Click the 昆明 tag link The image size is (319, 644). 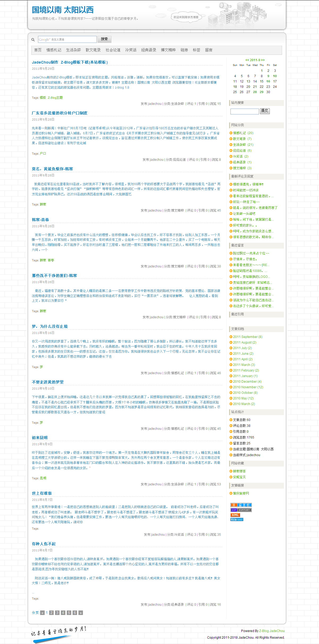point(43,478)
